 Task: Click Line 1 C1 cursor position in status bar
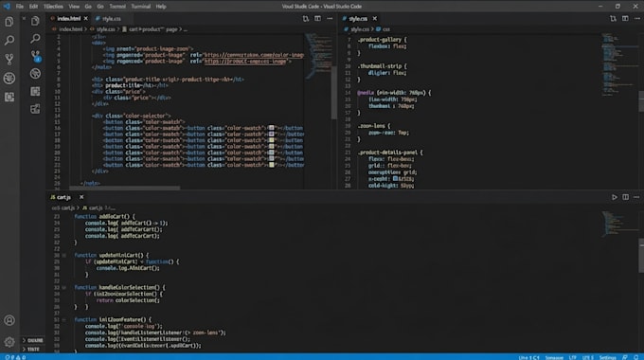click(x=528, y=357)
